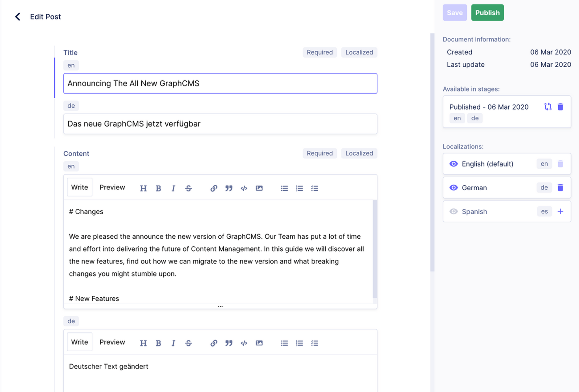
Task: Toggle italic in the German content toolbar
Action: 173,343
